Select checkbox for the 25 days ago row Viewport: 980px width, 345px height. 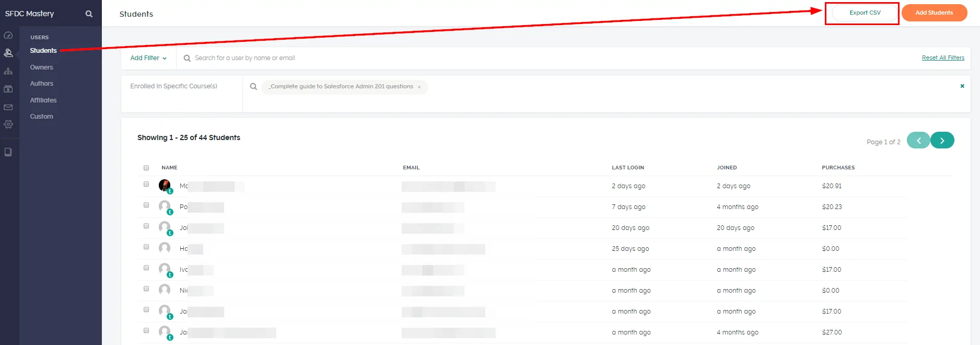146,247
